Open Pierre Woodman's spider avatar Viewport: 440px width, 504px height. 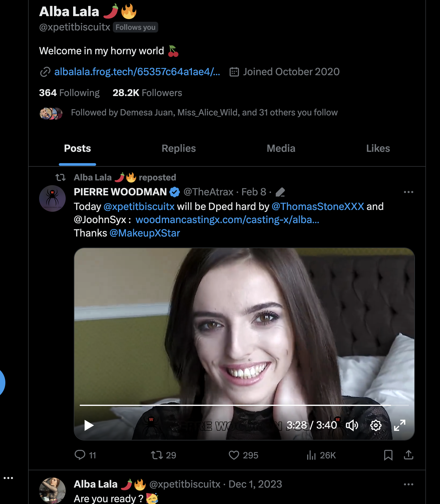[53, 199]
